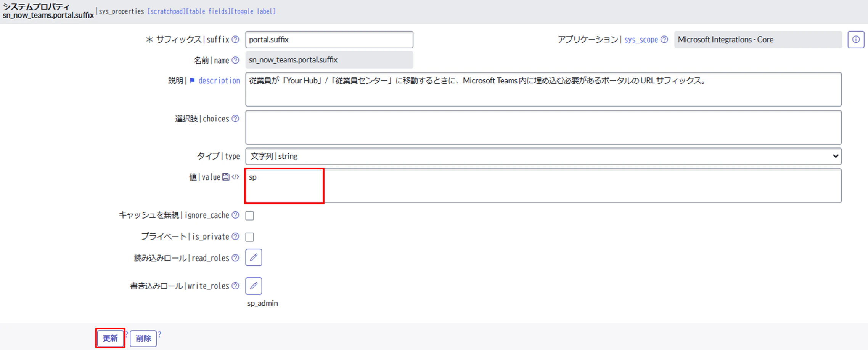Click the 削除 button
The width and height of the screenshot is (868, 350).
point(143,338)
